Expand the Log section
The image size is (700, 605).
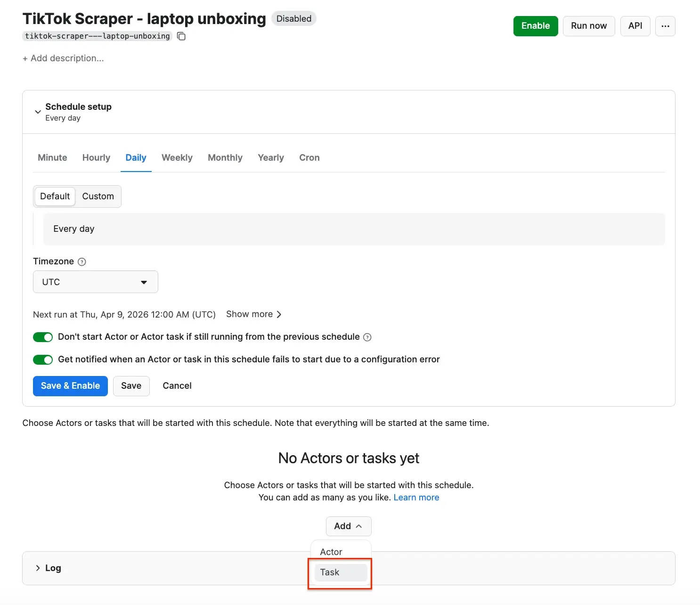[38, 568]
